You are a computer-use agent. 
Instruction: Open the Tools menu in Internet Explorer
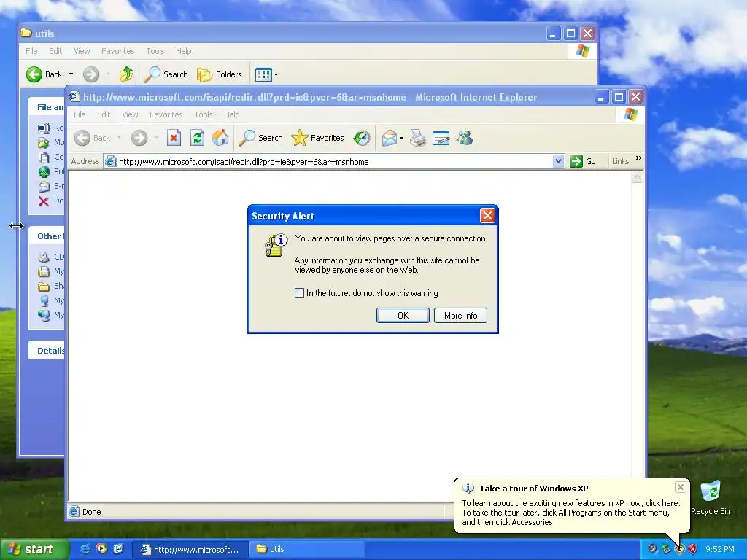click(x=203, y=114)
